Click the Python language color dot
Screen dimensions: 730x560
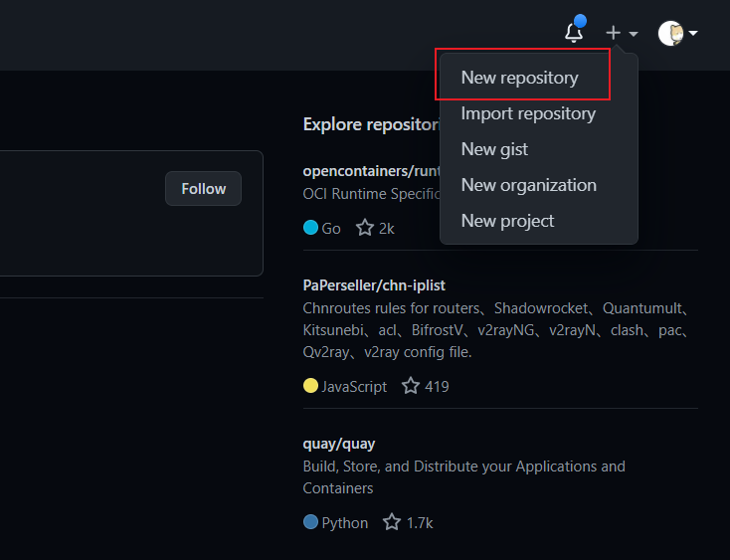(x=310, y=522)
